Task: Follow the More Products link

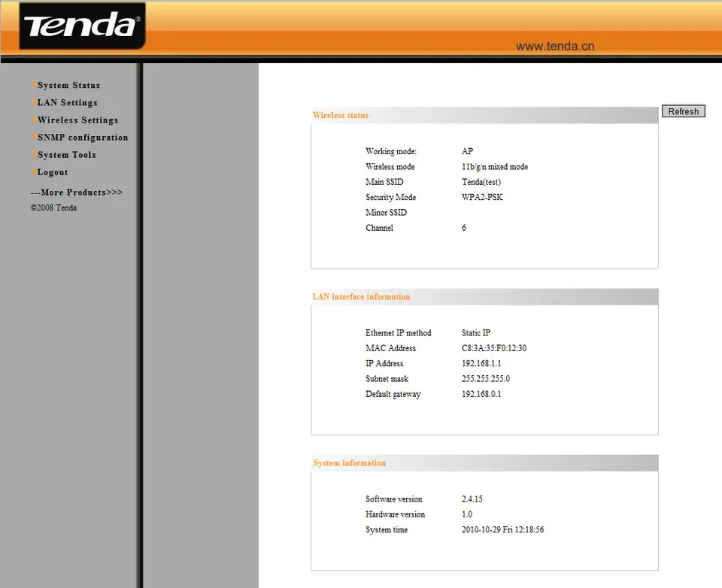Action: click(76, 192)
